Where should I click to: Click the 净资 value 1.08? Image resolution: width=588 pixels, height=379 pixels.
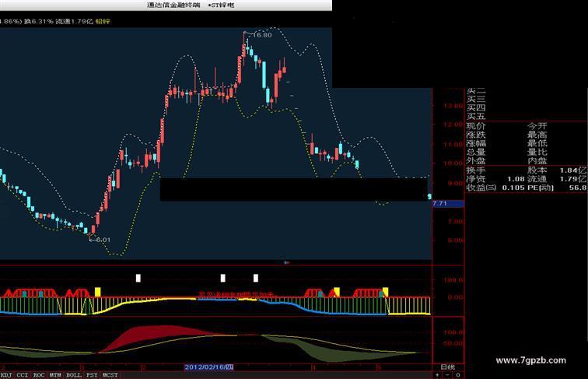tap(516, 179)
